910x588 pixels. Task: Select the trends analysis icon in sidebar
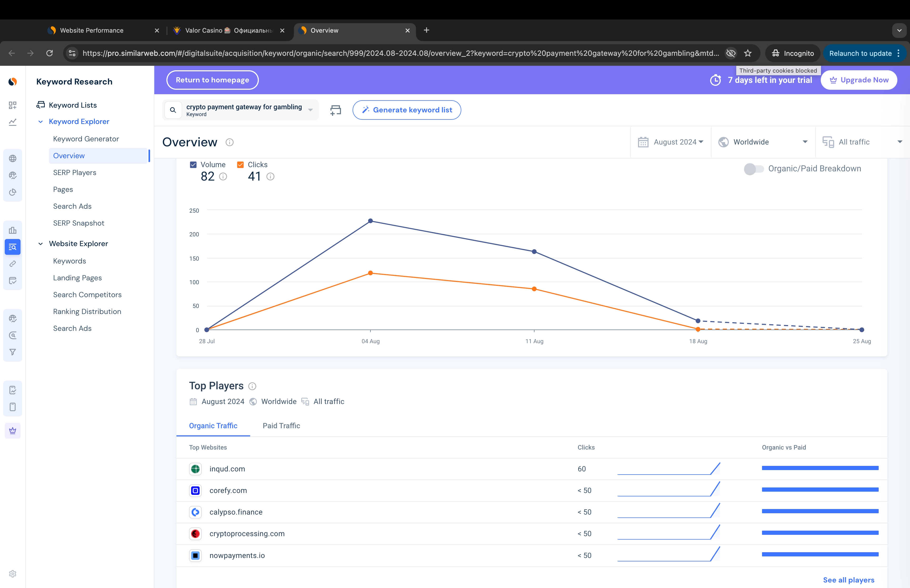coord(13,122)
